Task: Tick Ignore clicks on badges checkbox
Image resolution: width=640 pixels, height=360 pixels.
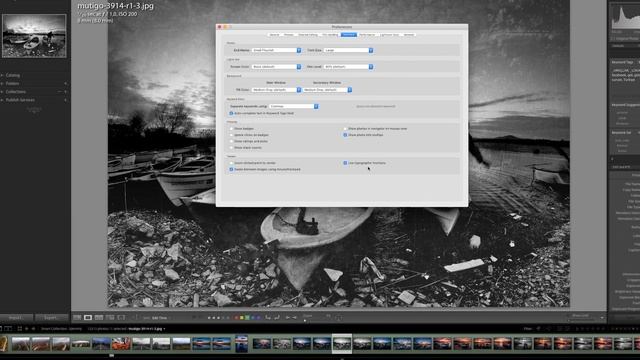Action: pyautogui.click(x=231, y=135)
